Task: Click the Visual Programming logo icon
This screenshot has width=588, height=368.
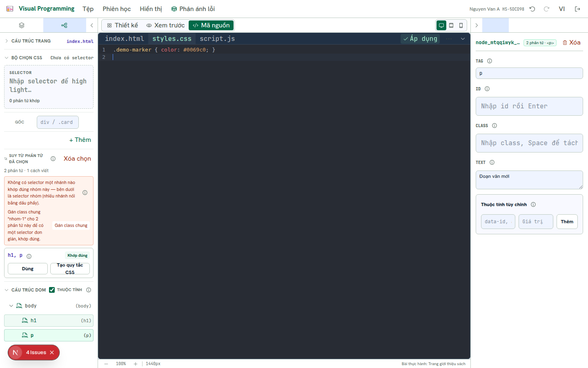Action: [x=10, y=9]
